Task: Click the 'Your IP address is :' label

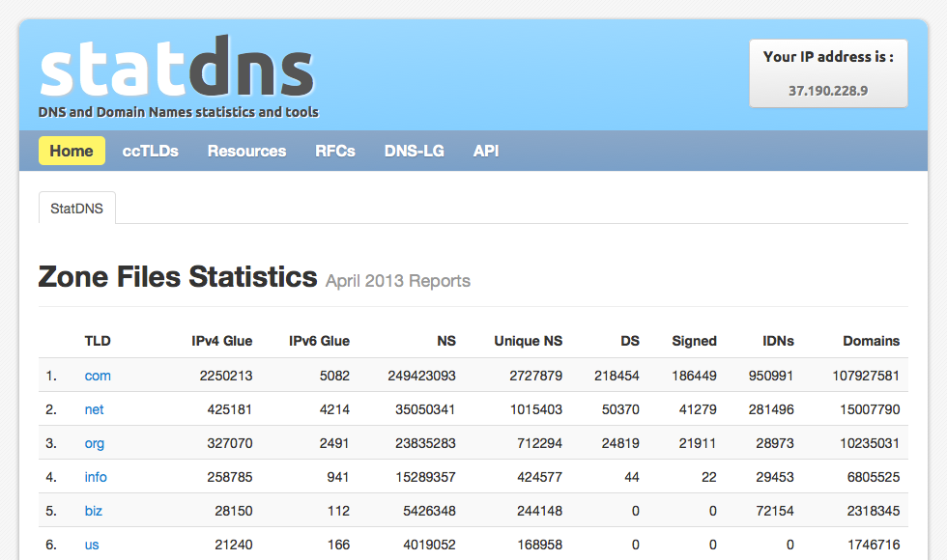Action: (828, 57)
